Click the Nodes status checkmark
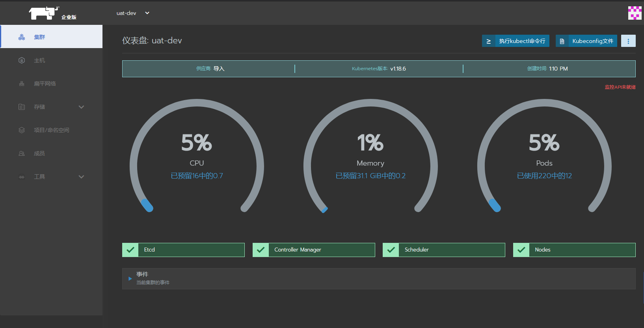The image size is (644, 328). pyautogui.click(x=521, y=250)
